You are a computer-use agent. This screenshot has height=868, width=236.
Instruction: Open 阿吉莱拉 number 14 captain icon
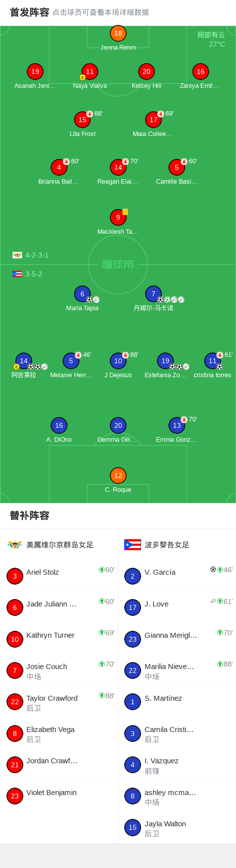pos(16,367)
